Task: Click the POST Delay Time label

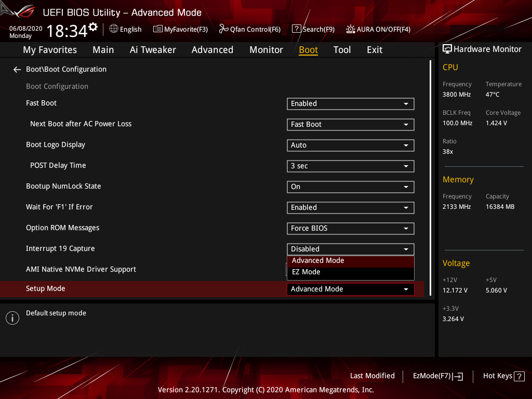Action: [58, 166]
